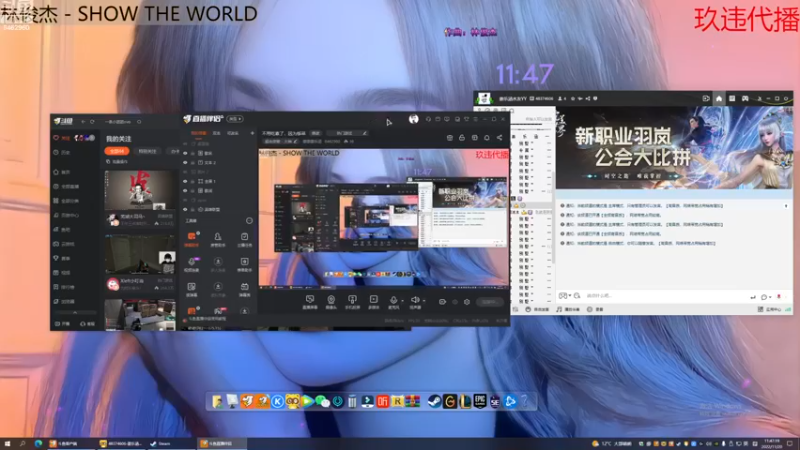Viewport: 800px width, 450px height.
Task: Click 客服 at bottom of Huya sidebar
Action: (x=87, y=324)
